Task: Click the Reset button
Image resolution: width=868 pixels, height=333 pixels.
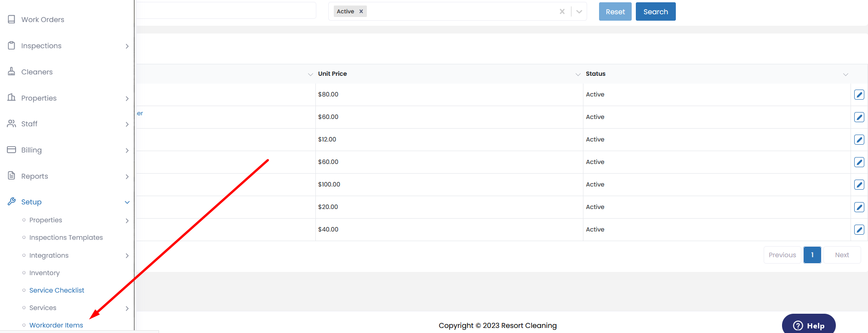Action: tap(615, 11)
